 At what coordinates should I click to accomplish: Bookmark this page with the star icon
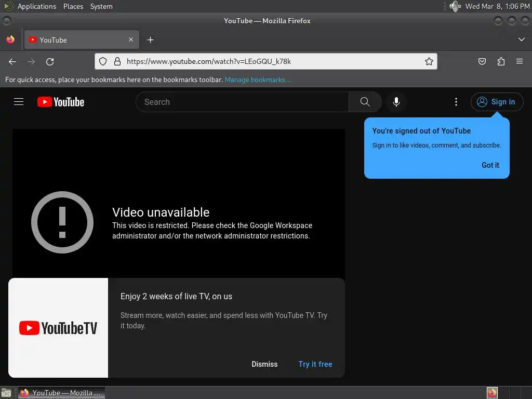point(429,61)
